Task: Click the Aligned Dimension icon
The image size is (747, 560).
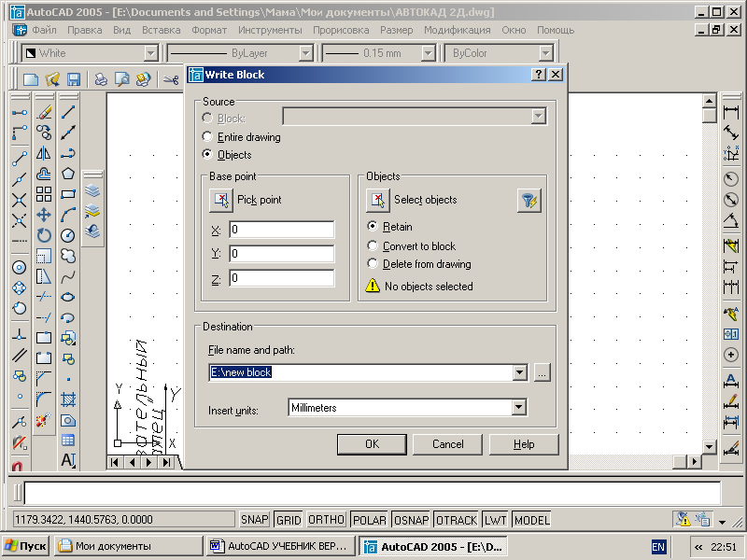Action: [x=731, y=133]
